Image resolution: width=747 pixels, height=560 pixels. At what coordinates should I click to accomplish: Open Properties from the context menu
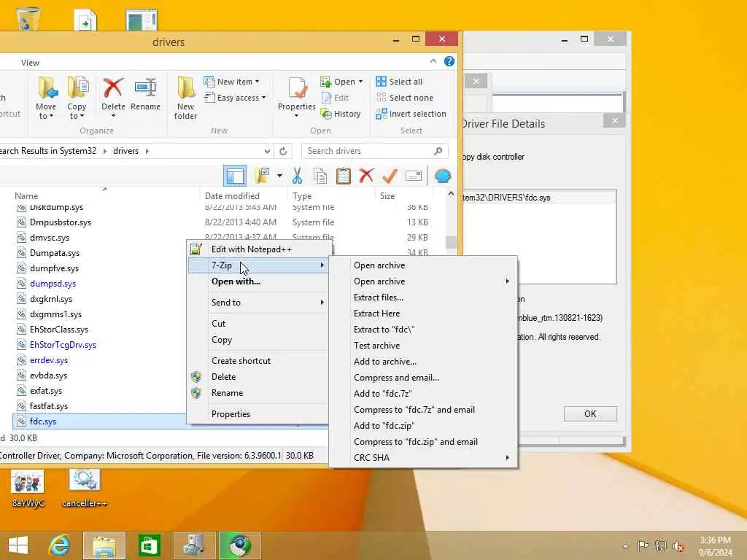pos(259,414)
